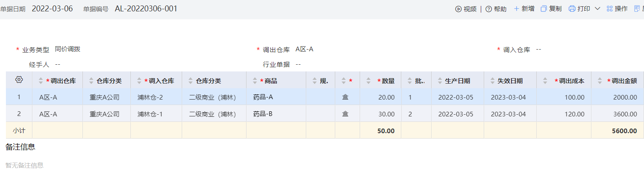644x171 pixels.
Task: Expand the arrow next to 打印
Action: pos(597,9)
